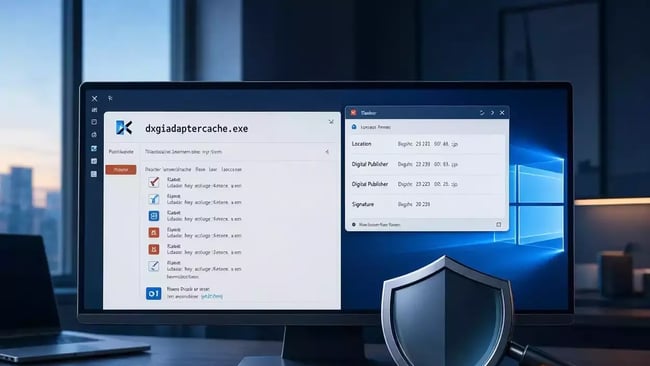Image resolution: width=650 pixels, height=366 pixels.
Task: Select the blue checkmark icon in the list
Action: (x=154, y=199)
